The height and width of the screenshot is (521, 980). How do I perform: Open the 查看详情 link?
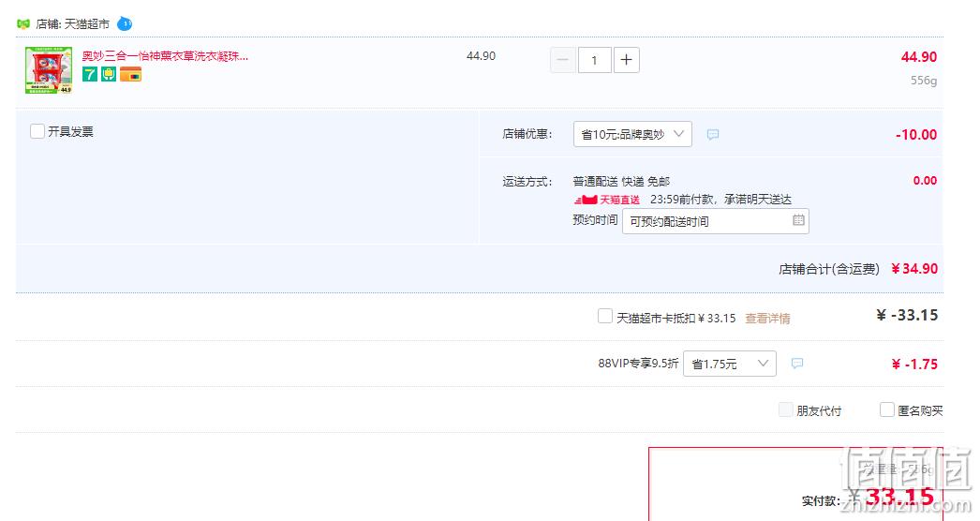click(767, 319)
